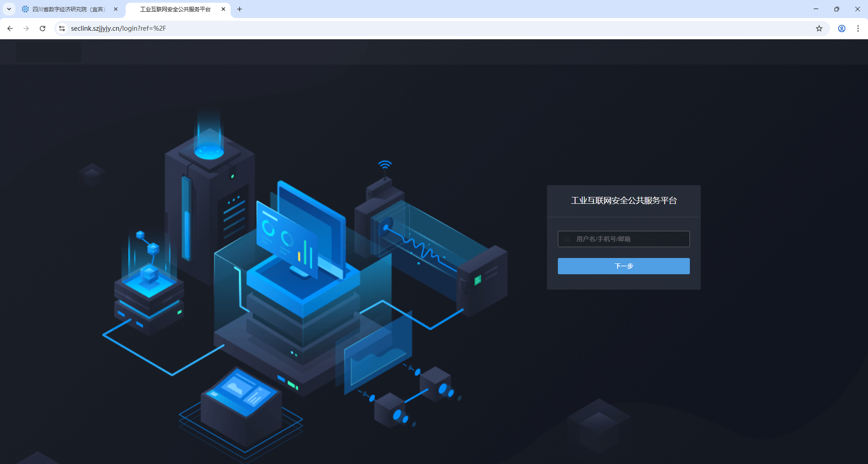Click the 下一步 button

click(623, 266)
